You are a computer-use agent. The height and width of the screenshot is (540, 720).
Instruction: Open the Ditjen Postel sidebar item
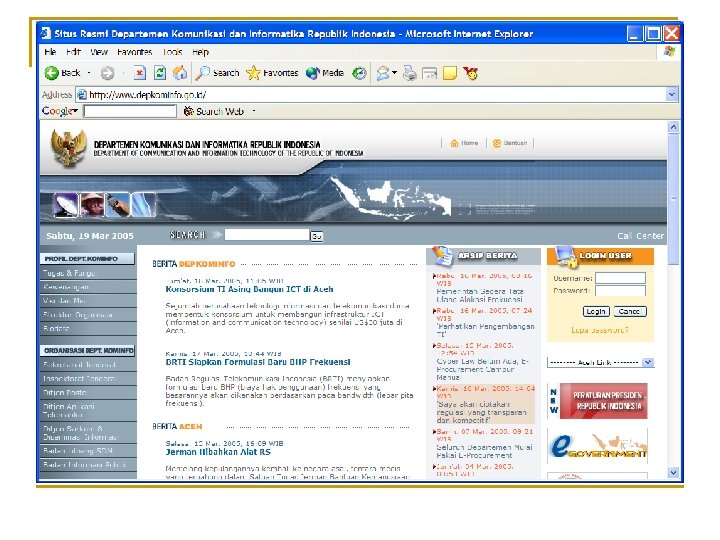[x=88, y=393]
